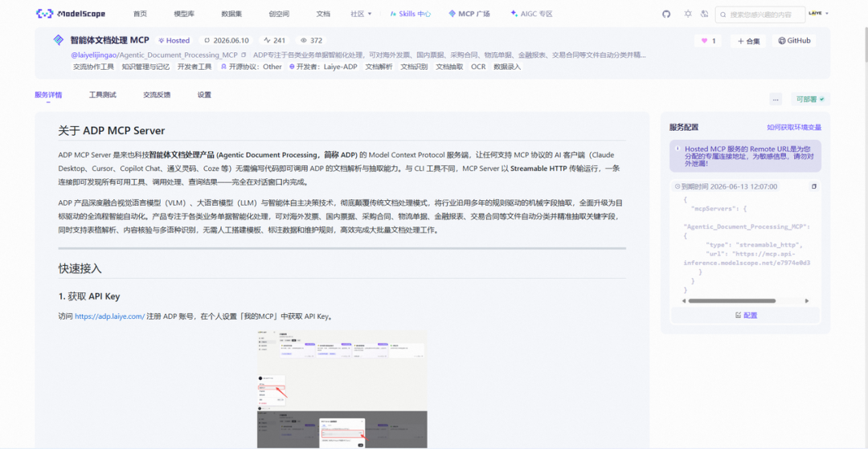Go to 首页 in the navigation
Viewport: 868px width, 449px height.
pyautogui.click(x=140, y=14)
